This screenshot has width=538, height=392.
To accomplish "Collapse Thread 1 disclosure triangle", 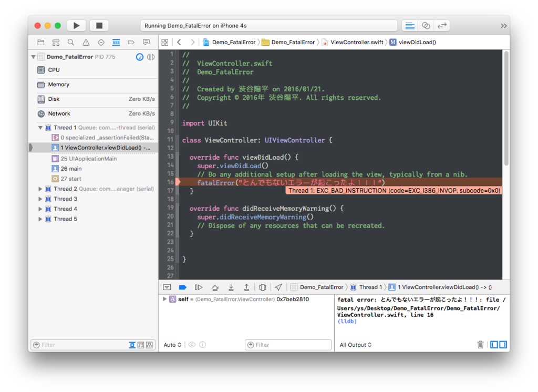I will click(x=40, y=128).
